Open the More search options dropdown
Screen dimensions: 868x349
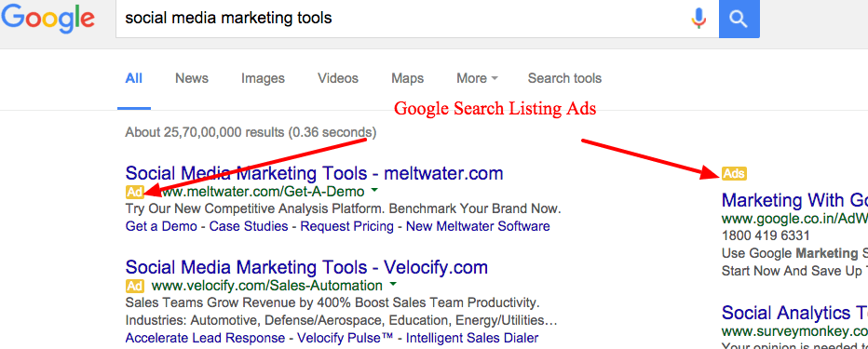coord(477,78)
